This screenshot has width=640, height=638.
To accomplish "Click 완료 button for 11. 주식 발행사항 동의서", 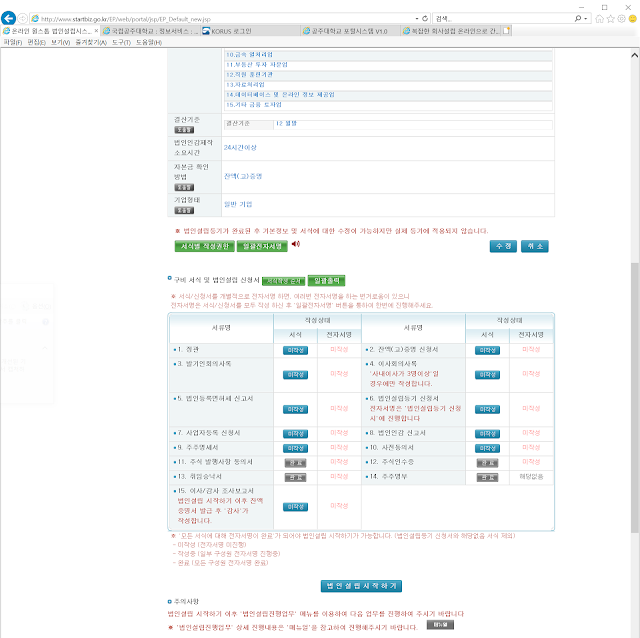I will (x=295, y=463).
